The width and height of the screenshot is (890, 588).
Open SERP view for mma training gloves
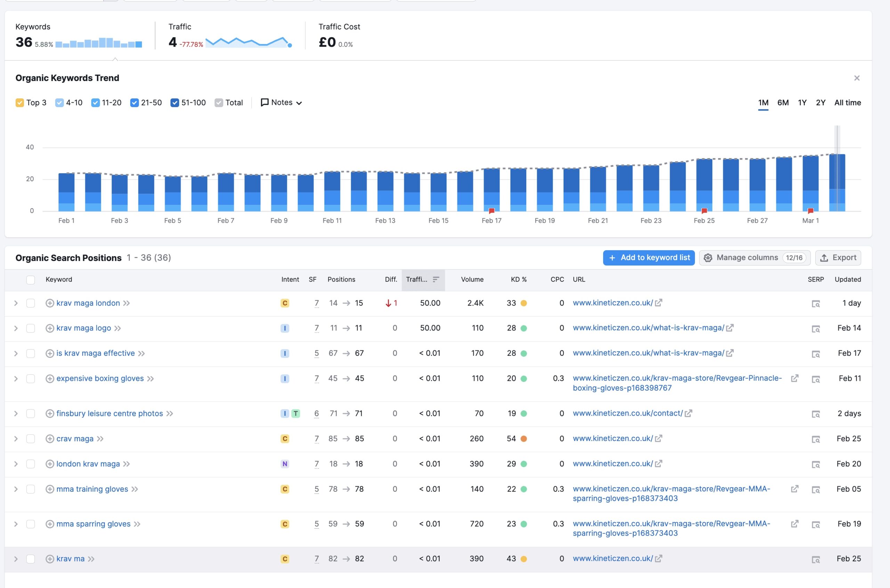pyautogui.click(x=815, y=490)
